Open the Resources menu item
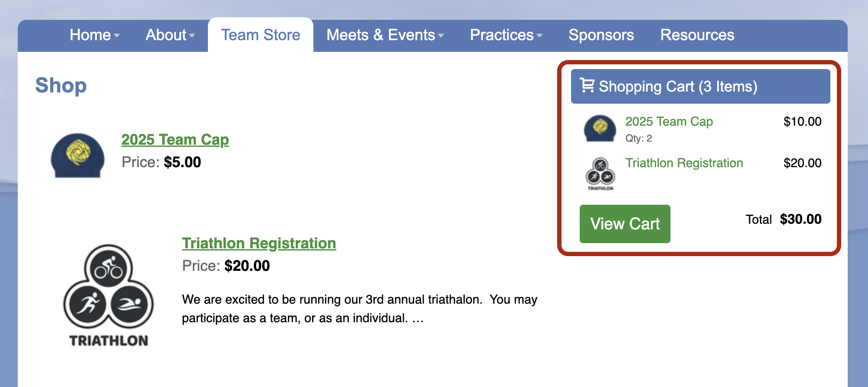This screenshot has width=868, height=387. [697, 35]
